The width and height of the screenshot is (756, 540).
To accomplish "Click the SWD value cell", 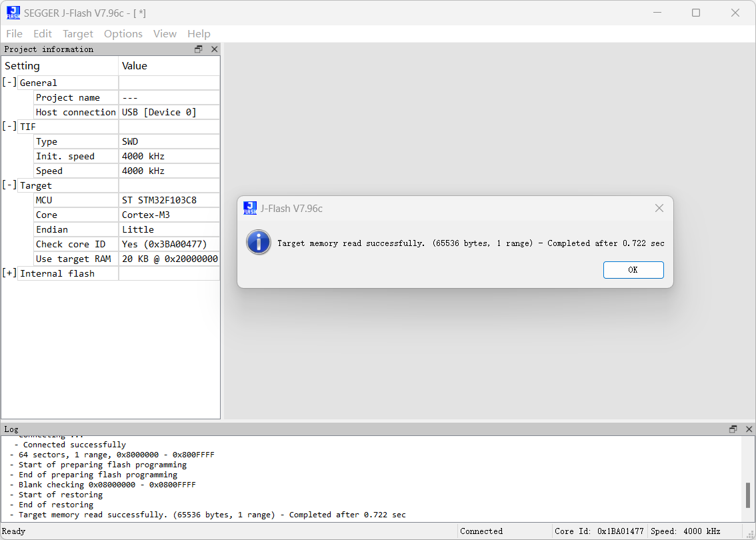I will 169,142.
